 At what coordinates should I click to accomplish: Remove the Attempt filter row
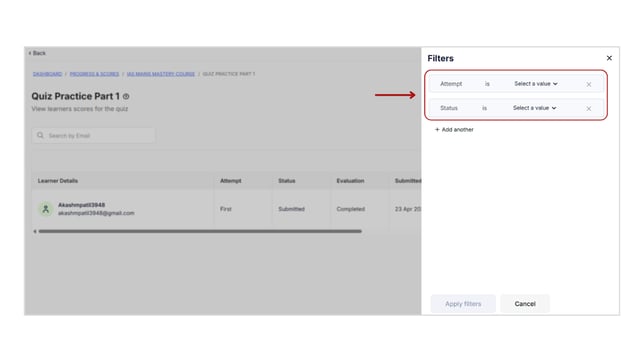point(589,84)
